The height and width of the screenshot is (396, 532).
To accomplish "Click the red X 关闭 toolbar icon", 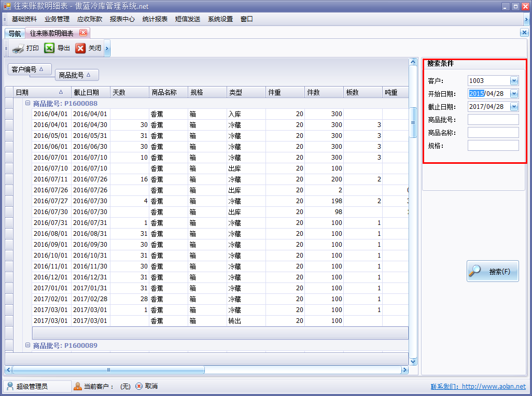I will pos(80,48).
